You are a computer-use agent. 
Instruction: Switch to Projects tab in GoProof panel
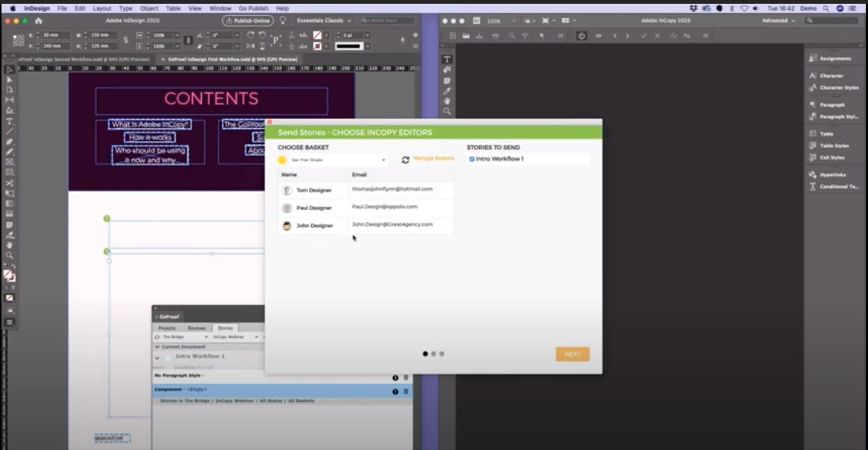167,328
